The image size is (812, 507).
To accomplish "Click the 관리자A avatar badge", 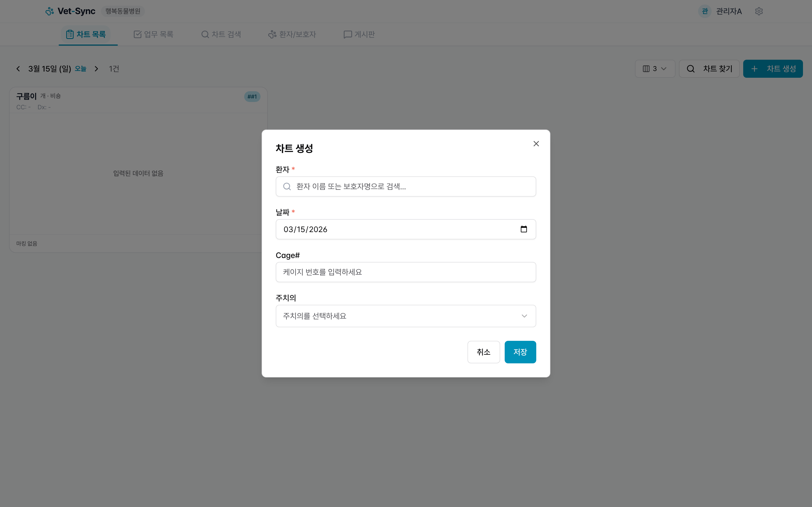I will tap(704, 11).
